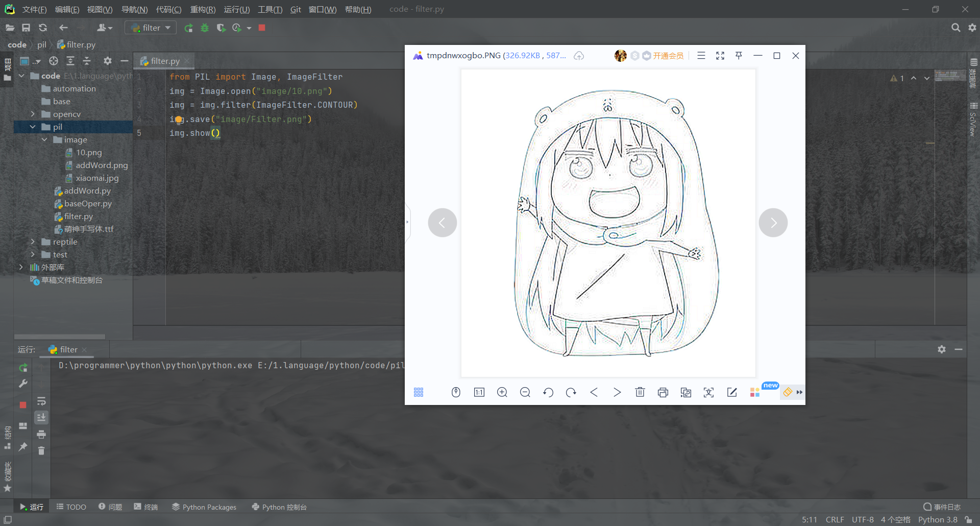Open Python Packages tool window

(x=204, y=507)
